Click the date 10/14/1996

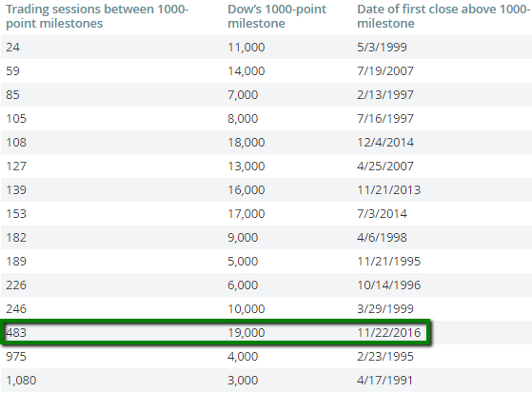pyautogui.click(x=389, y=285)
